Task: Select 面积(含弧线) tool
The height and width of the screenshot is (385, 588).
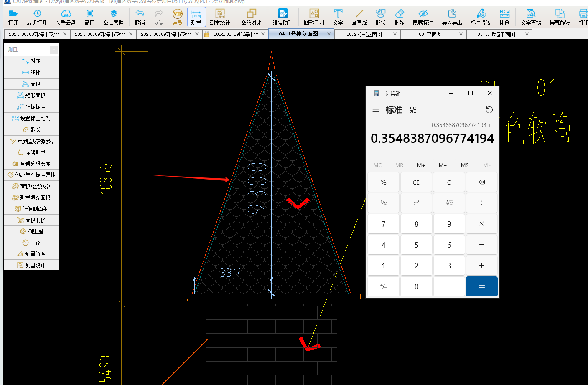Action: pyautogui.click(x=31, y=186)
